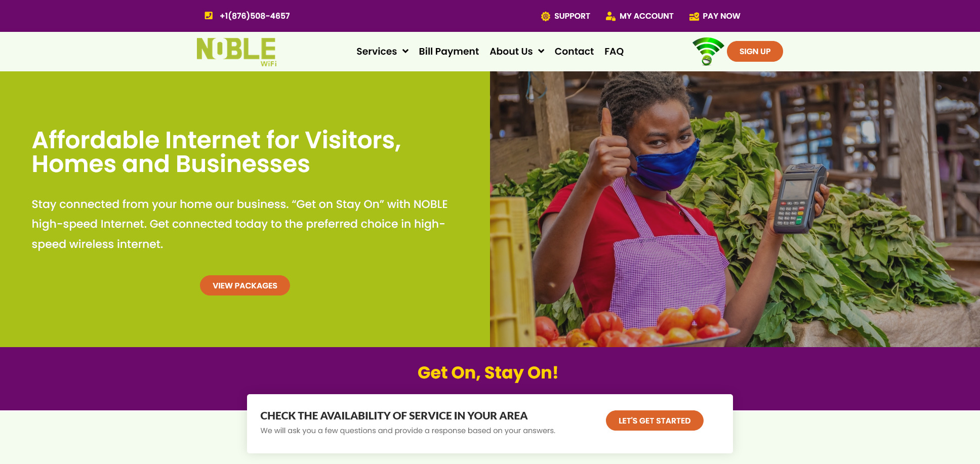Viewport: 980px width, 464px height.
Task: Expand the Services dropdown arrow
Action: pos(405,51)
